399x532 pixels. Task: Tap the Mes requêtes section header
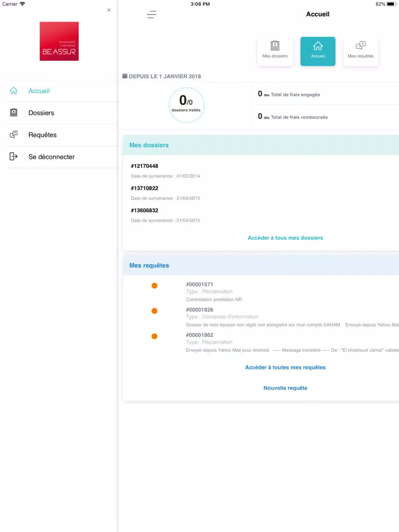pyautogui.click(x=260, y=266)
